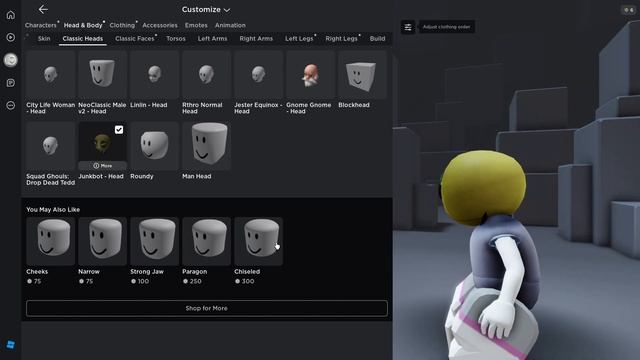The width and height of the screenshot is (640, 360).
Task: Click the Strong Jaw price of 100
Action: point(140,281)
